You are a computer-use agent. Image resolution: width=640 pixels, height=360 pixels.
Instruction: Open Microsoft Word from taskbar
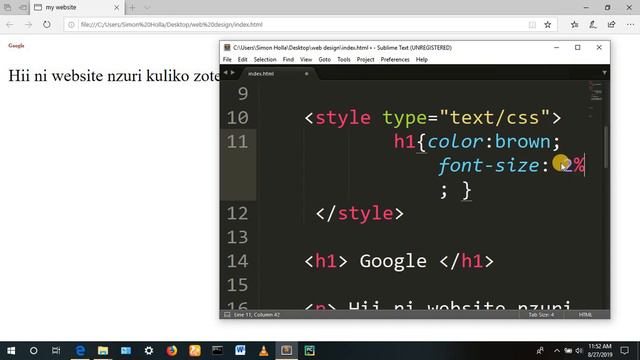point(240,351)
